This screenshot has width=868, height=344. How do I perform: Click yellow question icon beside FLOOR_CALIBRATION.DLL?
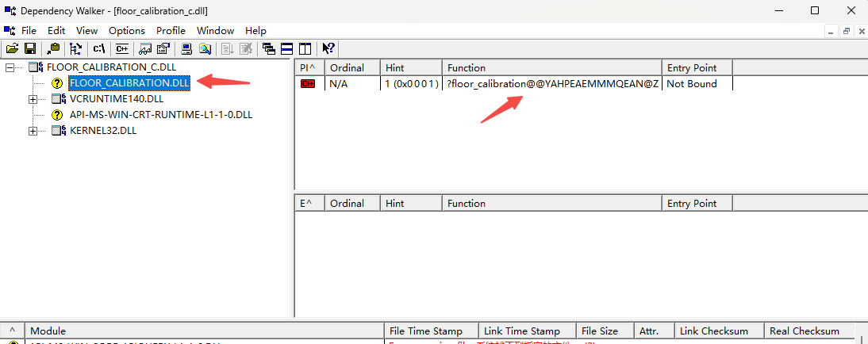point(58,83)
